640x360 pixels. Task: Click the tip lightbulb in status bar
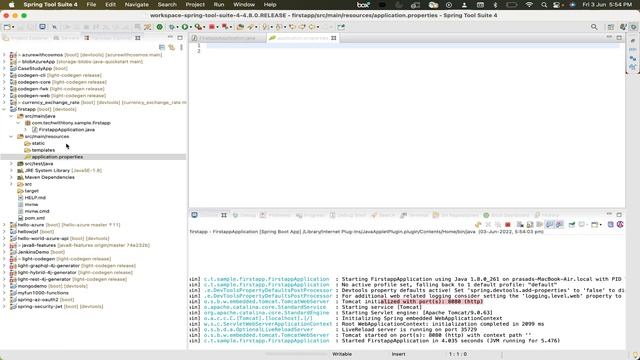click(636, 355)
